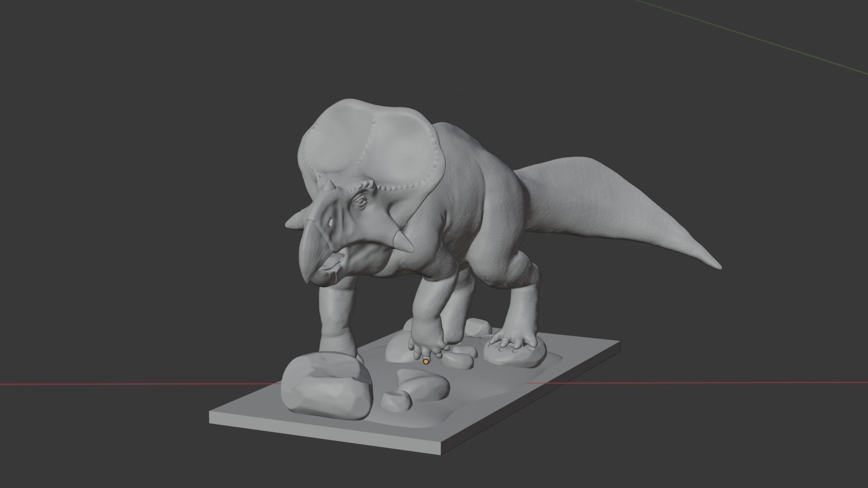Viewport: 868px width, 488px height.
Task: Click the green Y axis line top-right
Action: pyautogui.click(x=750, y=36)
